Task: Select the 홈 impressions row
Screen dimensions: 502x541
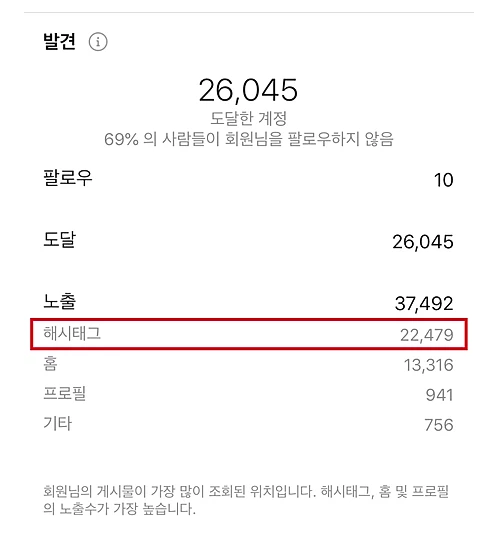Action: coord(248,364)
